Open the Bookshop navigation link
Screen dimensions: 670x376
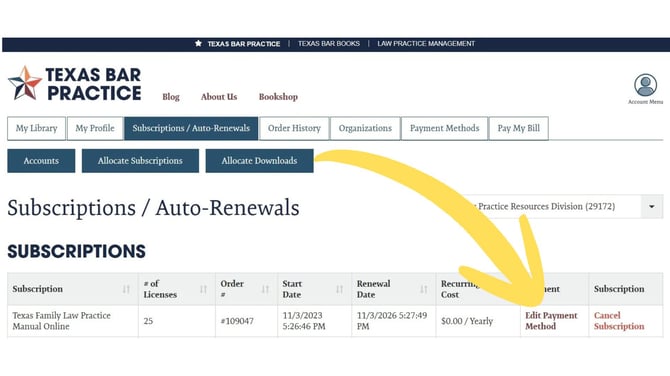coord(278,97)
